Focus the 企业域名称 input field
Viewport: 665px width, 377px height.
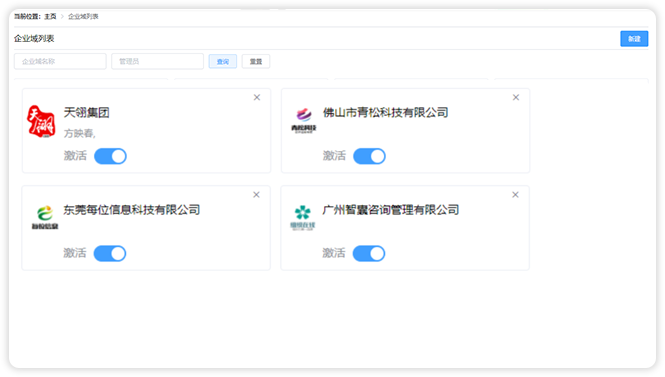60,61
